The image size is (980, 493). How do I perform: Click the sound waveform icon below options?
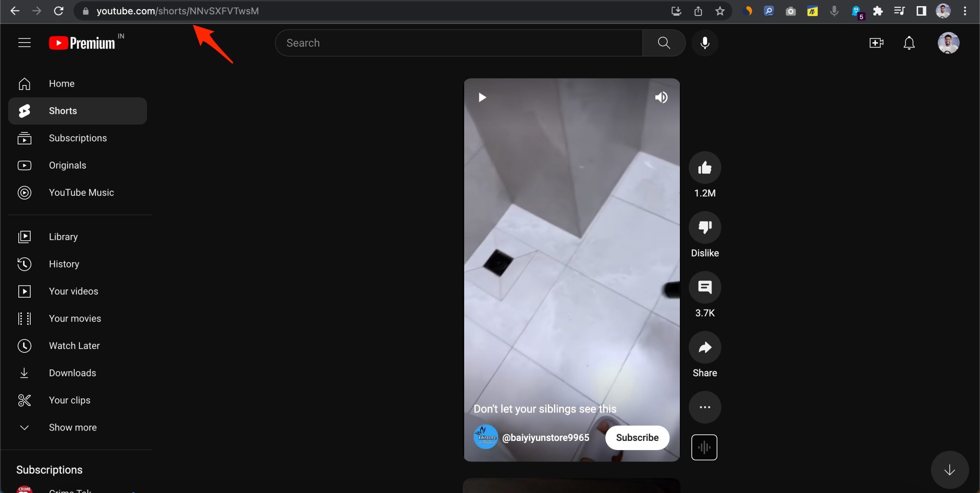pos(704,447)
